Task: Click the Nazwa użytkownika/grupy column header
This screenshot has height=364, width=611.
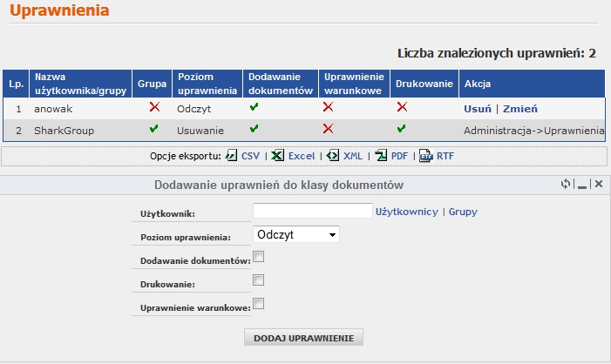Action: [x=80, y=84]
